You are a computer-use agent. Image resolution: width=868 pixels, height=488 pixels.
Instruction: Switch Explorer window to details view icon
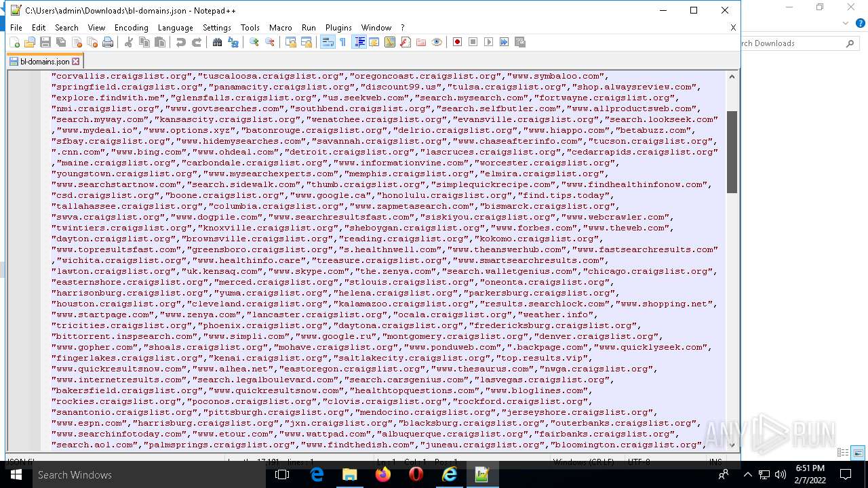point(844,452)
